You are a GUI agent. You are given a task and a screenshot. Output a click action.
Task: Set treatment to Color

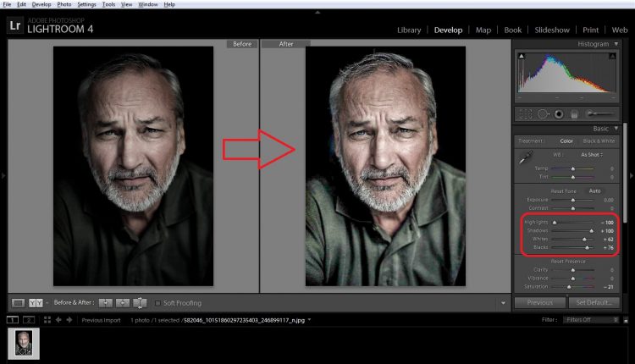tap(566, 141)
